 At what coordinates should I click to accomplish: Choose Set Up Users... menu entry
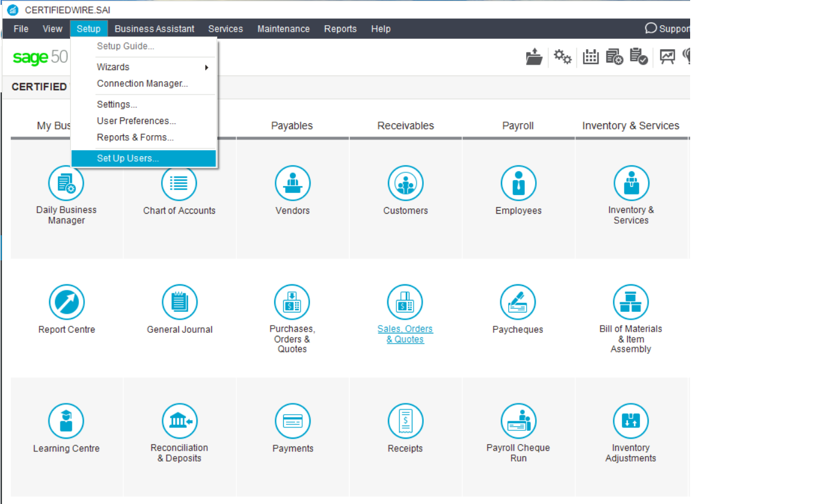[x=144, y=159]
